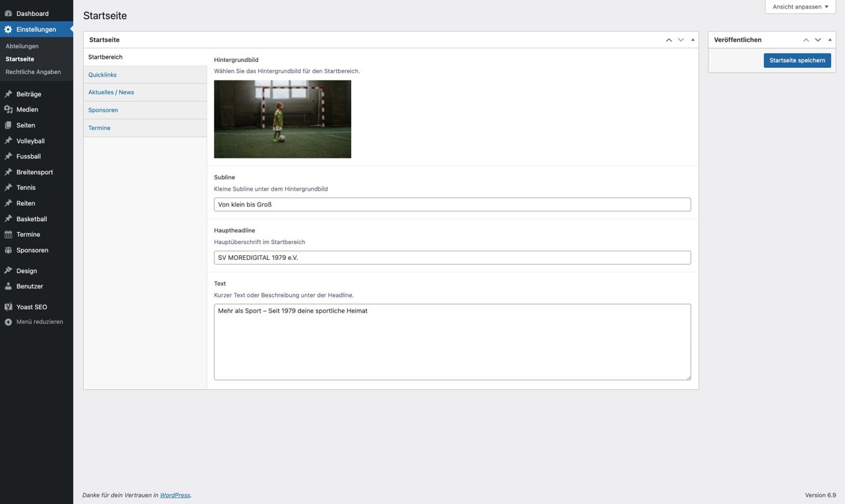Toggle the Veröffentlichen panel collapse triangle

[x=830, y=40]
